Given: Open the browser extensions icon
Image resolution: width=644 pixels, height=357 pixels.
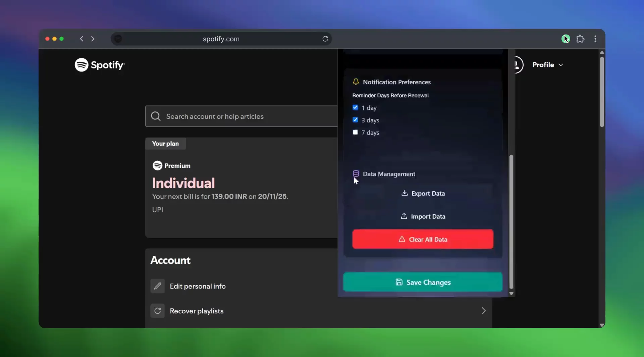Looking at the screenshot, I should (581, 39).
